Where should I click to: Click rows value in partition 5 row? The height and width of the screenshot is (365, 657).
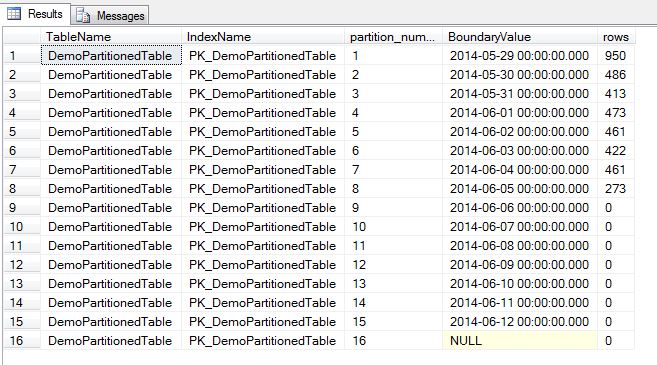point(616,132)
